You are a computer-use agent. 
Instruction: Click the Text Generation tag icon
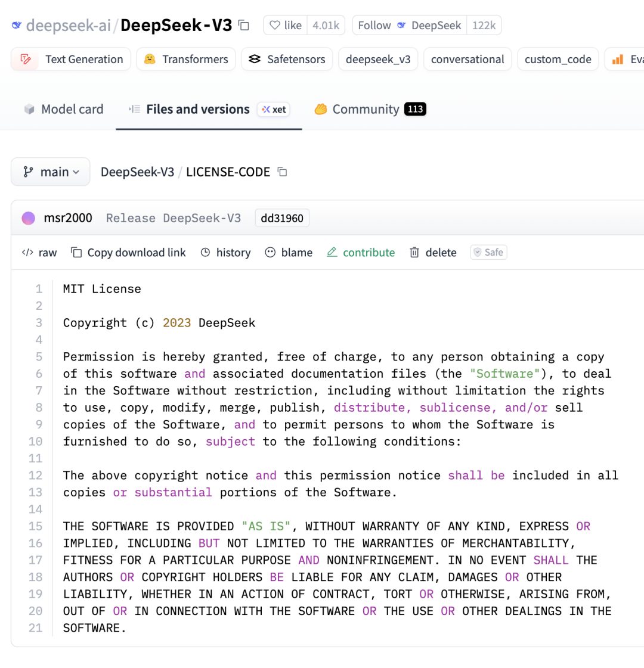click(26, 59)
